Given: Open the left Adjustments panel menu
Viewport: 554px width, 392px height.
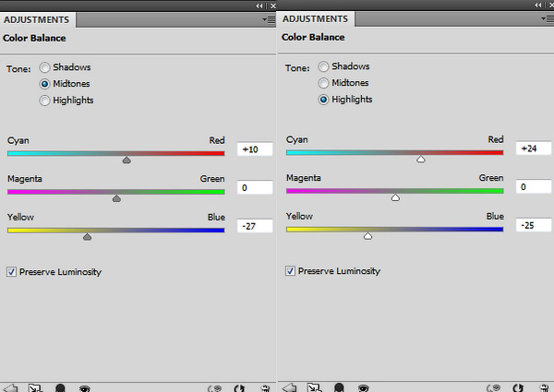Looking at the screenshot, I should 269,19.
